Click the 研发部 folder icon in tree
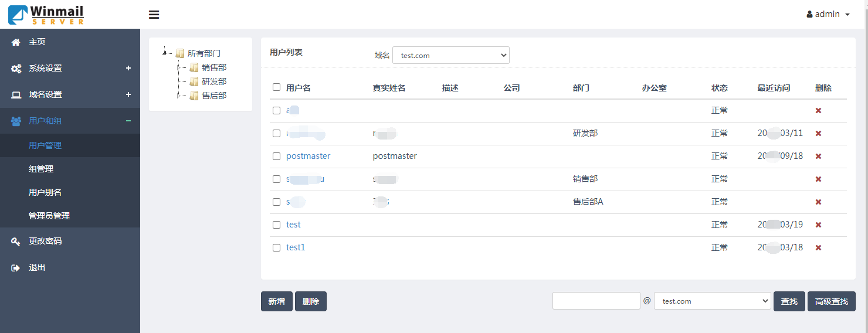 click(x=194, y=81)
